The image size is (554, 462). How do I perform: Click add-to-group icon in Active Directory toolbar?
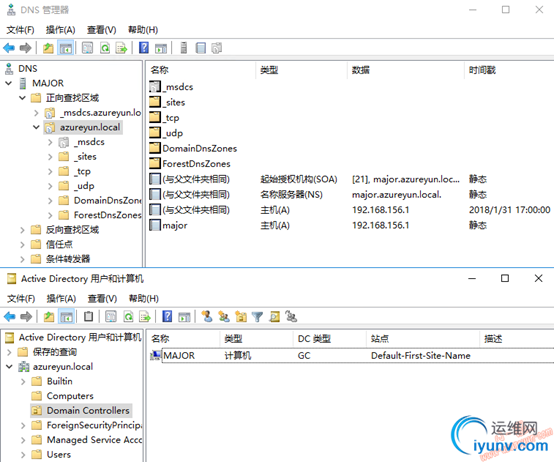(x=291, y=316)
